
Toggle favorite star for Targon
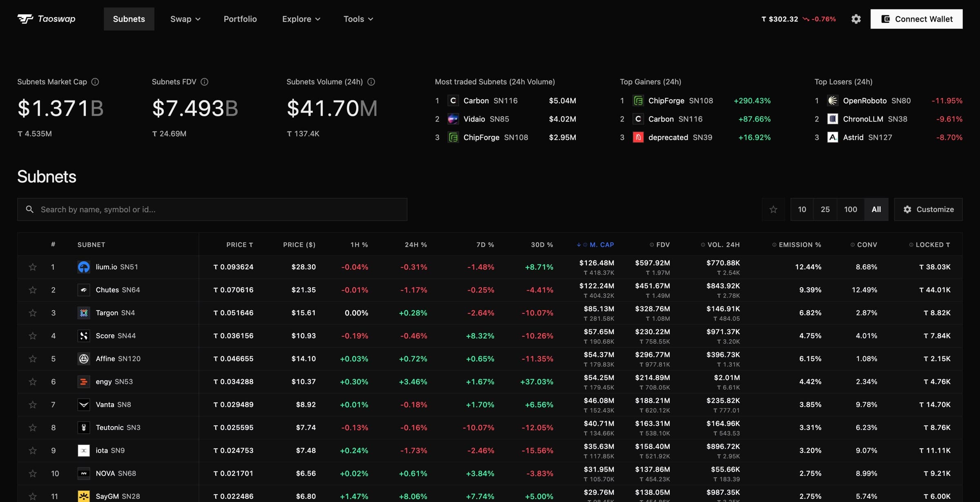(33, 313)
